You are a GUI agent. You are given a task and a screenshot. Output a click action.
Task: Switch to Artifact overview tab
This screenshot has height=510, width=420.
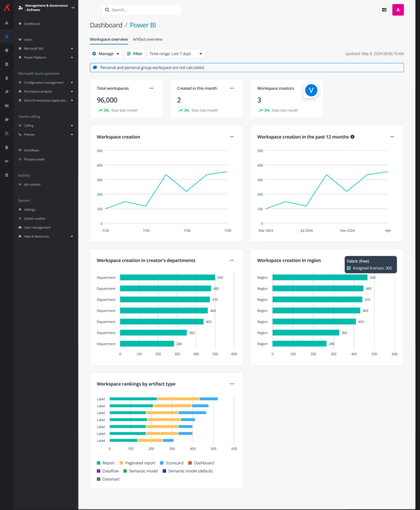coord(147,39)
